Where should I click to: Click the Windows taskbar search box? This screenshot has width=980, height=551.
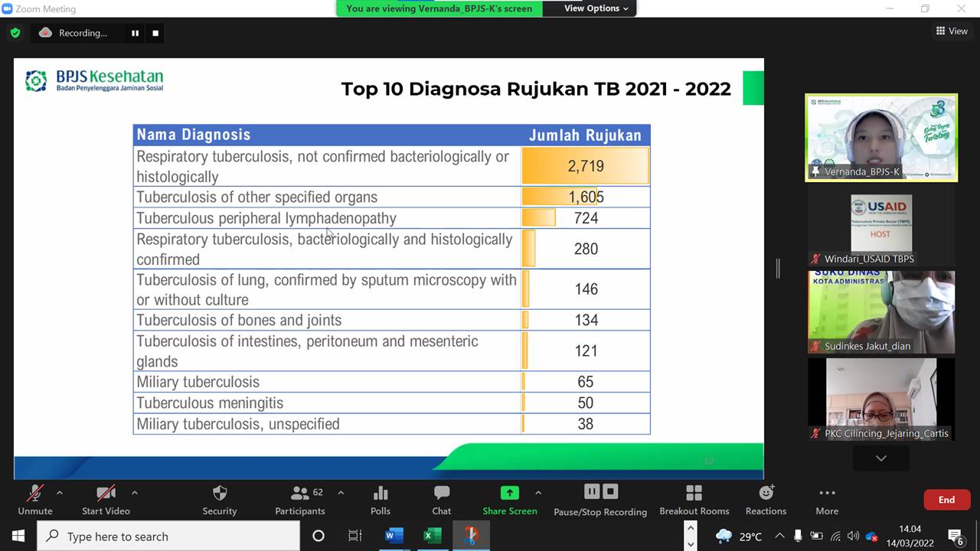point(168,536)
